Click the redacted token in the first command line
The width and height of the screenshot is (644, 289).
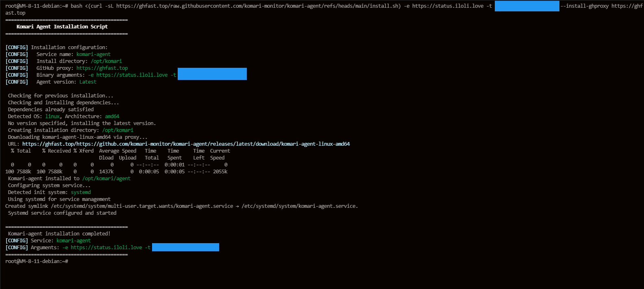527,6
